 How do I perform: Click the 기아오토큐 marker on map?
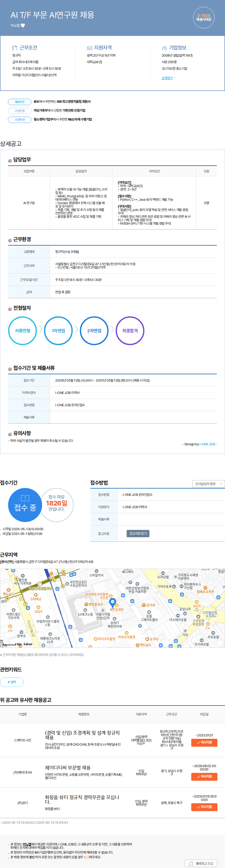(166, 586)
